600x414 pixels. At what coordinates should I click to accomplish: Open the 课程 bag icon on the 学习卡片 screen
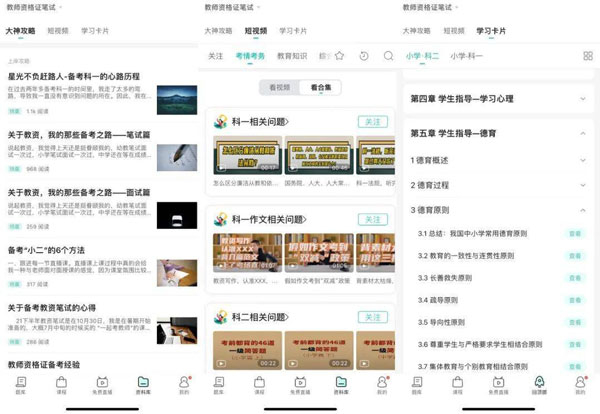(458, 384)
